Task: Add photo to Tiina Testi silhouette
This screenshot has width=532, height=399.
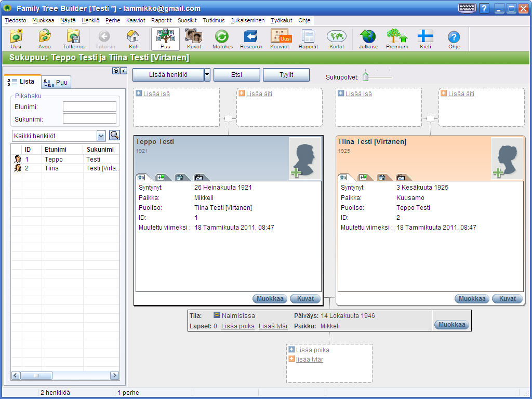Action: point(507,158)
